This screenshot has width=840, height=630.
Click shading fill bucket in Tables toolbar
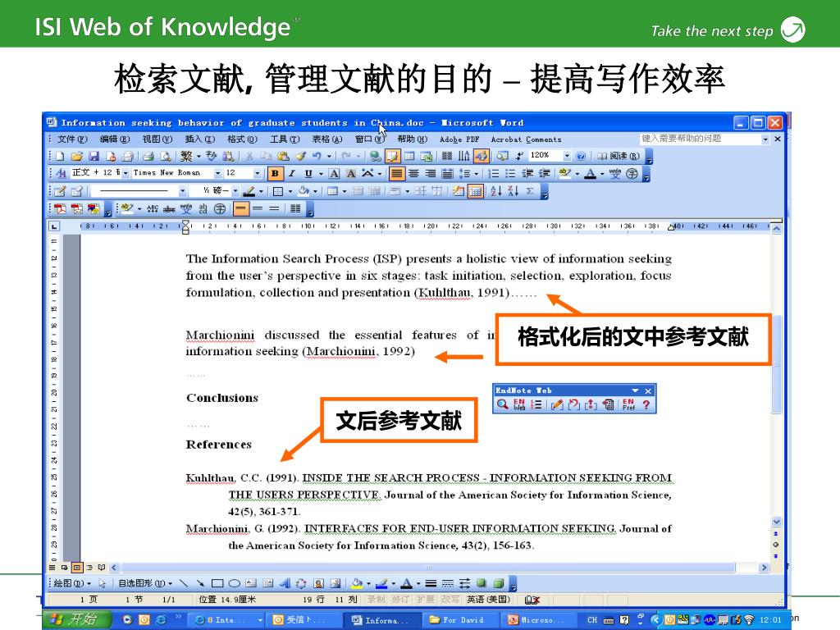(x=304, y=190)
